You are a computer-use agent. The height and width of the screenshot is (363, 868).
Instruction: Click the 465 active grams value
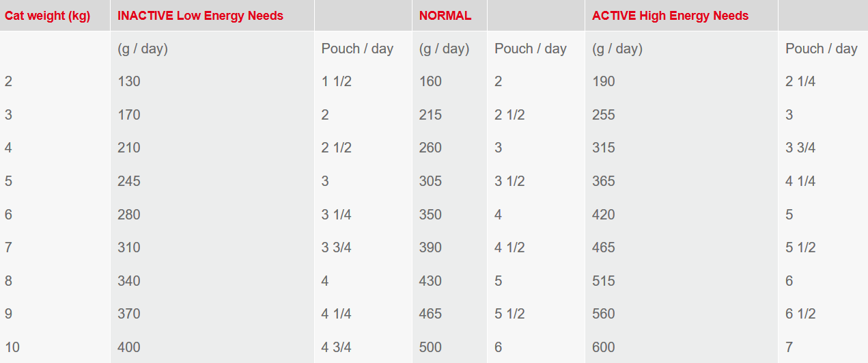click(604, 247)
